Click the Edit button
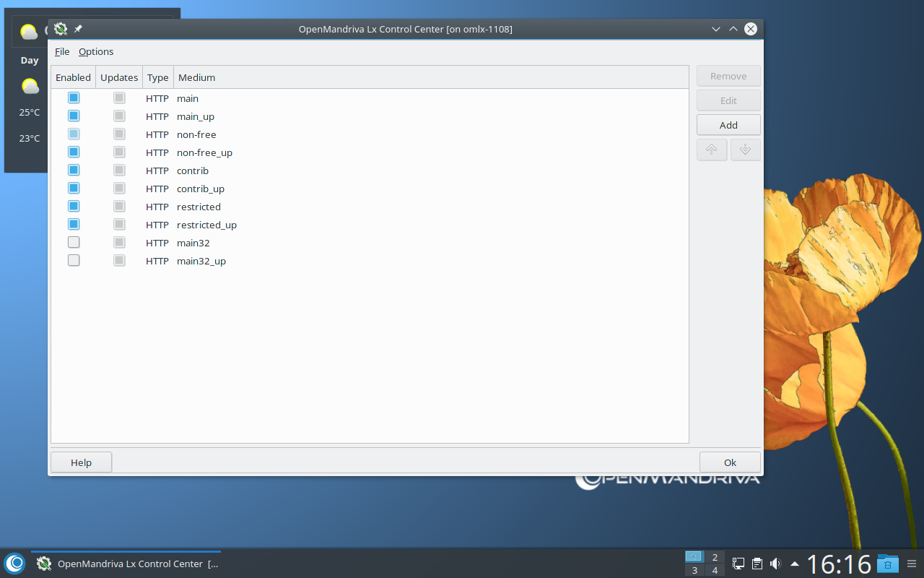Viewport: 924px width, 578px height. coord(728,100)
